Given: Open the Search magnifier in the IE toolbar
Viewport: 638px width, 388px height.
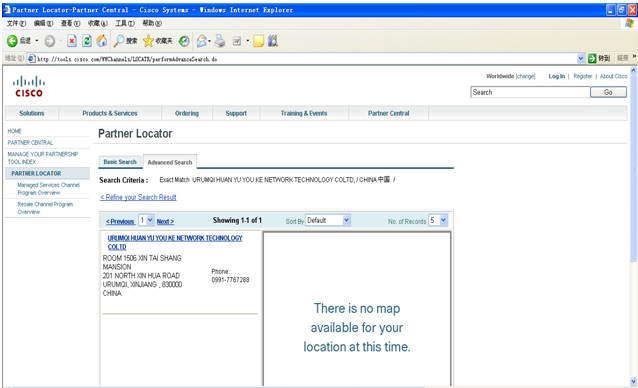Looking at the screenshot, I should (119, 41).
